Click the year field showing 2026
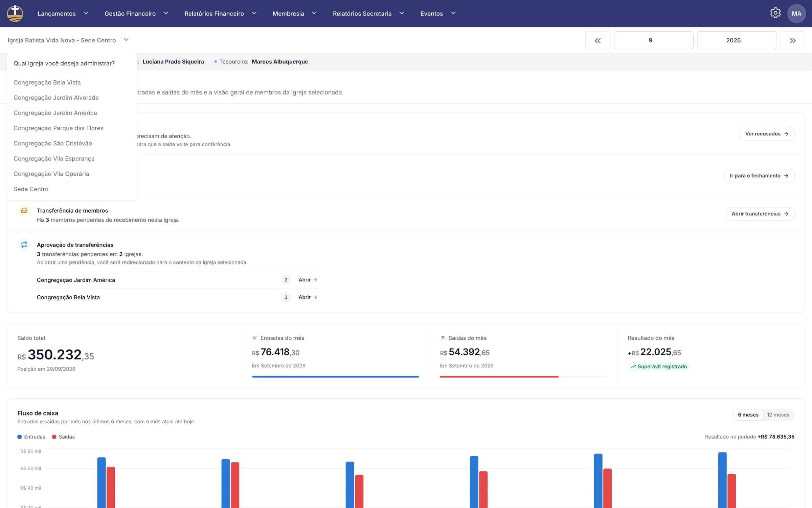The height and width of the screenshot is (508, 812). point(736,40)
